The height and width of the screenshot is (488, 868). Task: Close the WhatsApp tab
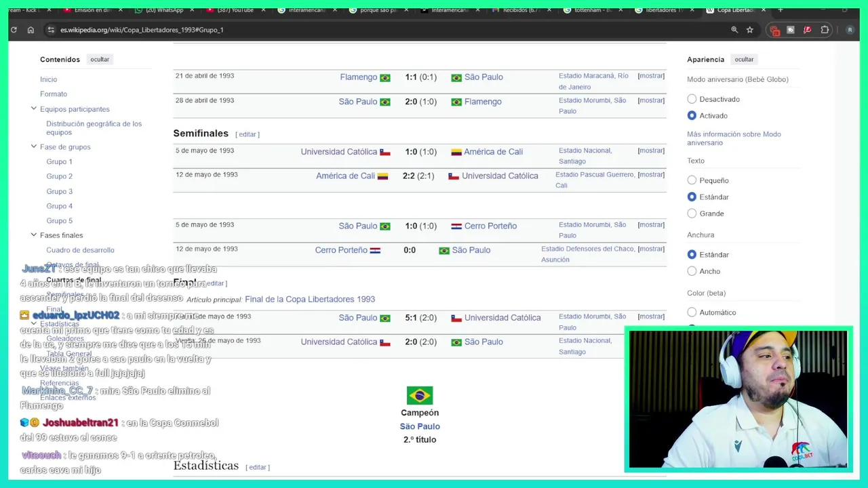tap(192, 10)
